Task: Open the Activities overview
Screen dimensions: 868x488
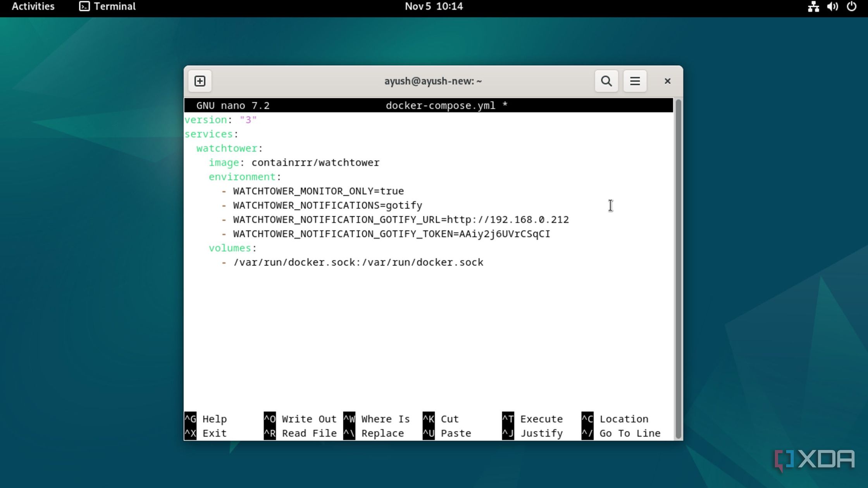Action: point(33,7)
